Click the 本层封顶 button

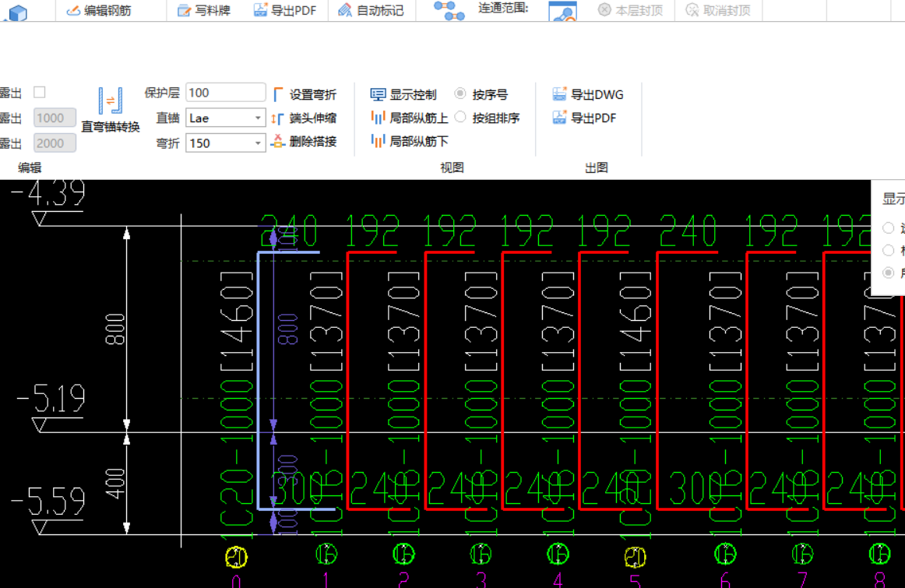(x=630, y=10)
